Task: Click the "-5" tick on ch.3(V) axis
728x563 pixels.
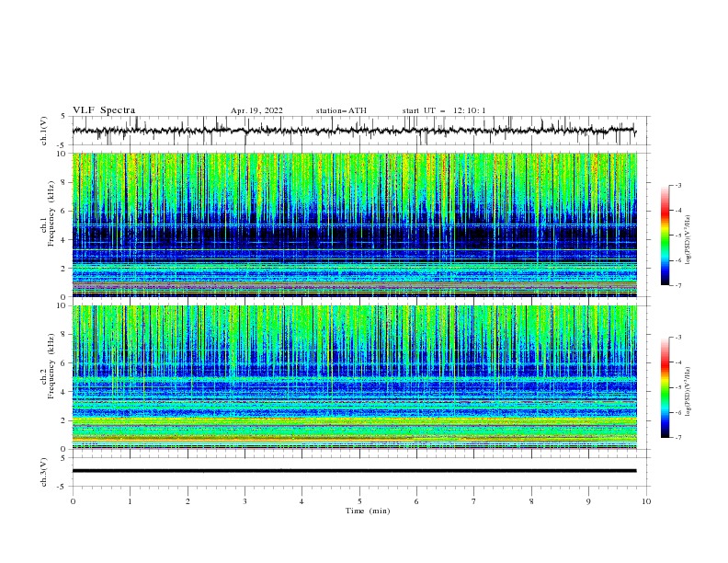Action: 63,487
